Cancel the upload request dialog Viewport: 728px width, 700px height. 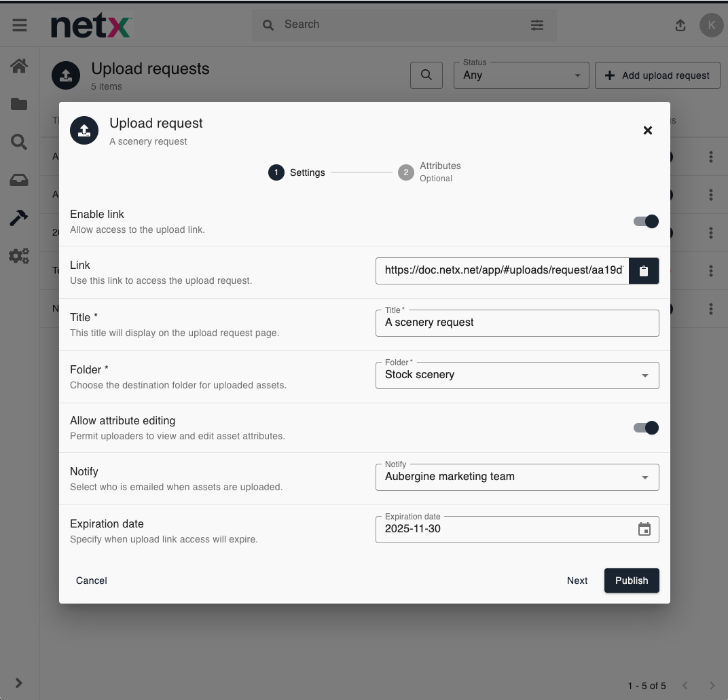pos(92,581)
